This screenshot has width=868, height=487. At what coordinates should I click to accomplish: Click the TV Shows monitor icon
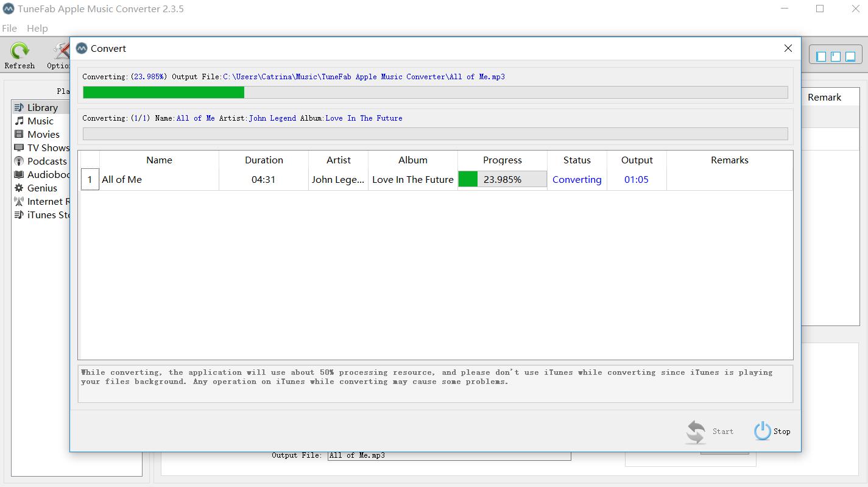19,148
